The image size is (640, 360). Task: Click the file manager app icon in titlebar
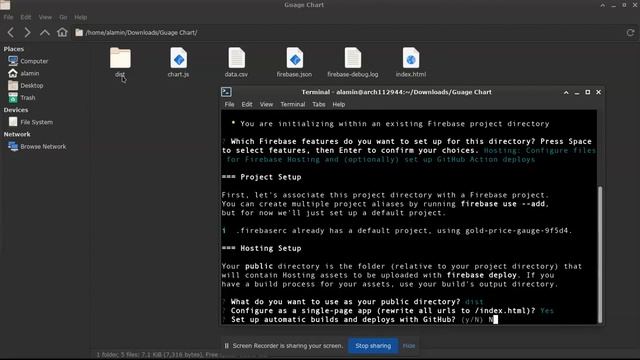point(5,5)
